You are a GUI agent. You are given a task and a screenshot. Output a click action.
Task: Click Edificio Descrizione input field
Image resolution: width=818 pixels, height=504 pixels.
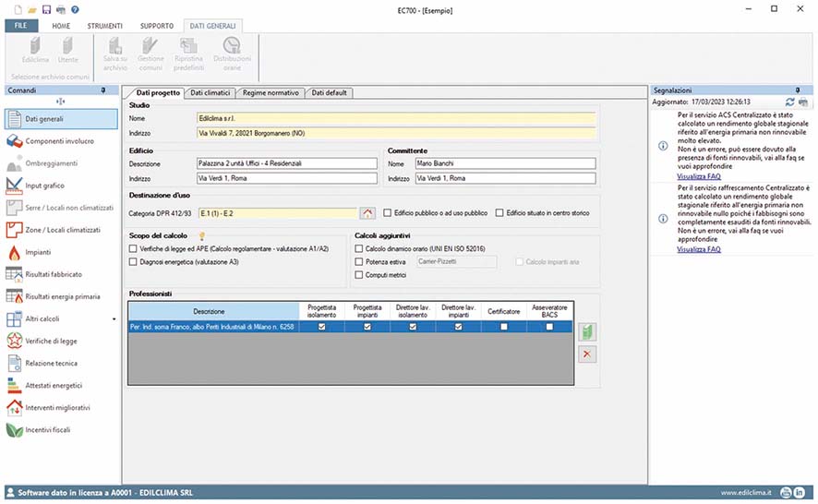(x=287, y=163)
